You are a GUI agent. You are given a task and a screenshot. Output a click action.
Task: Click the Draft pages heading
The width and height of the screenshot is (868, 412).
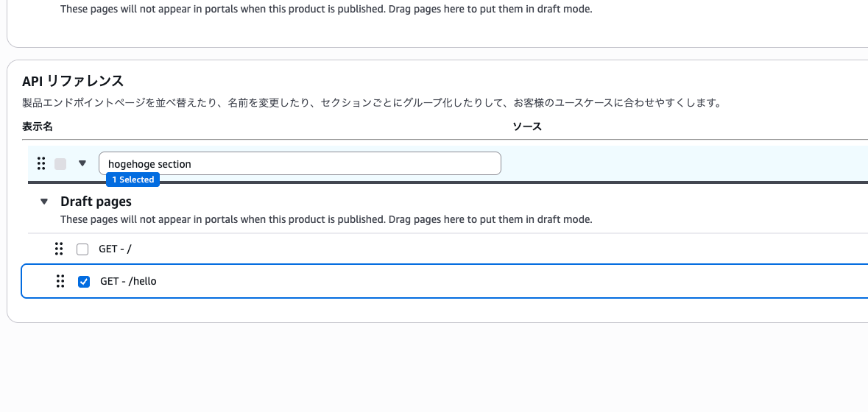click(96, 201)
